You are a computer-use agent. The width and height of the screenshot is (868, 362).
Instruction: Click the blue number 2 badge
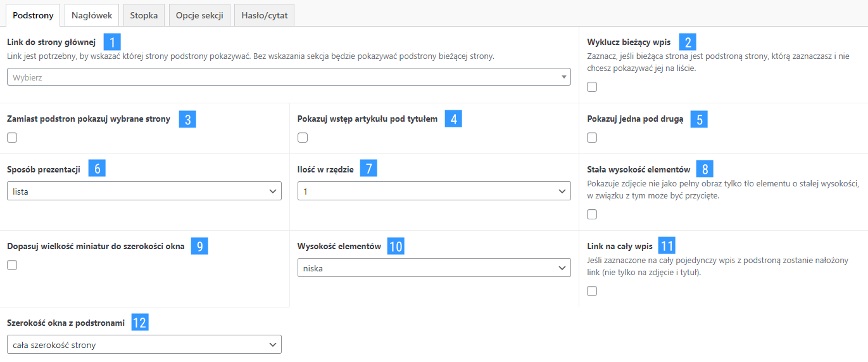point(688,42)
